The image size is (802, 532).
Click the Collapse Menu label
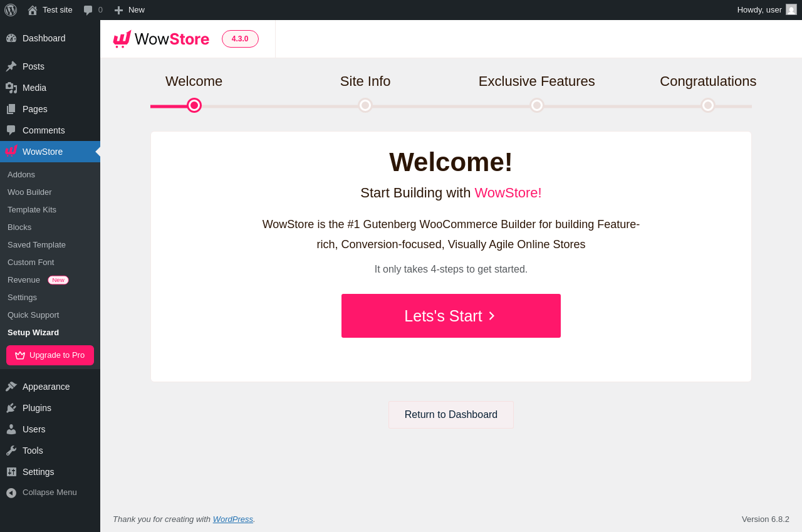click(49, 493)
